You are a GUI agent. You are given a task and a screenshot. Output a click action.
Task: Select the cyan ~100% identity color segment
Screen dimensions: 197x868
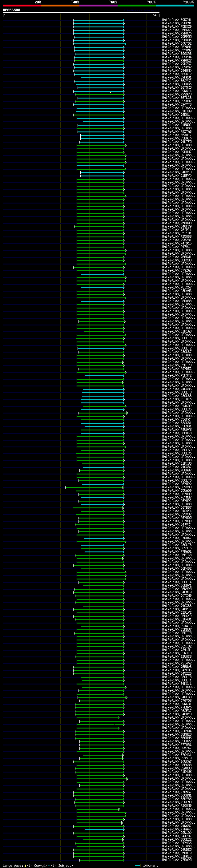click(175, 6)
